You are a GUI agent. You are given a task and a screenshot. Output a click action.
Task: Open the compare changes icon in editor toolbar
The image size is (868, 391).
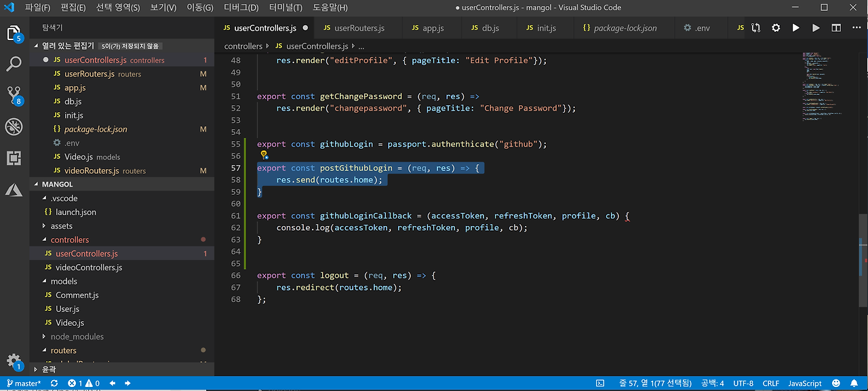(x=756, y=28)
